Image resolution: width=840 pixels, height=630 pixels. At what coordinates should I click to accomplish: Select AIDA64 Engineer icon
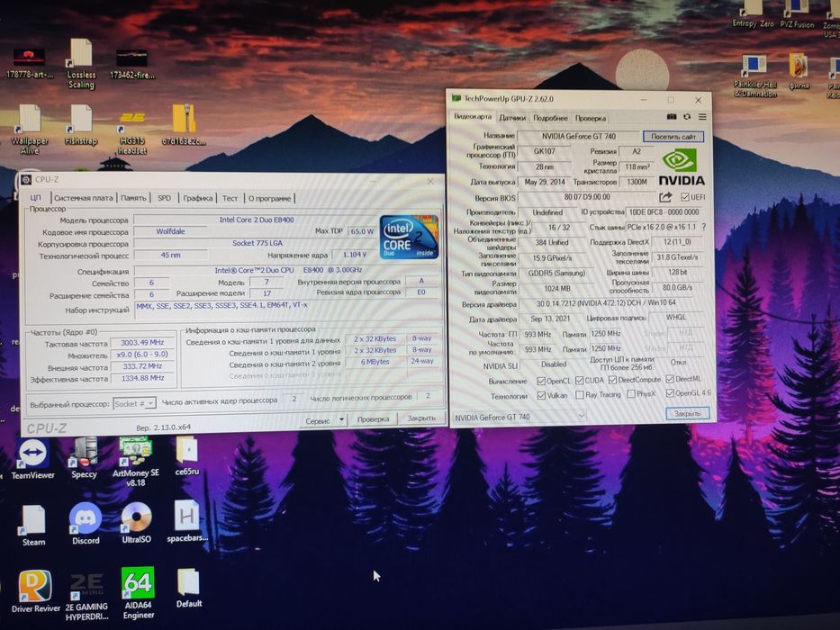[x=139, y=593]
